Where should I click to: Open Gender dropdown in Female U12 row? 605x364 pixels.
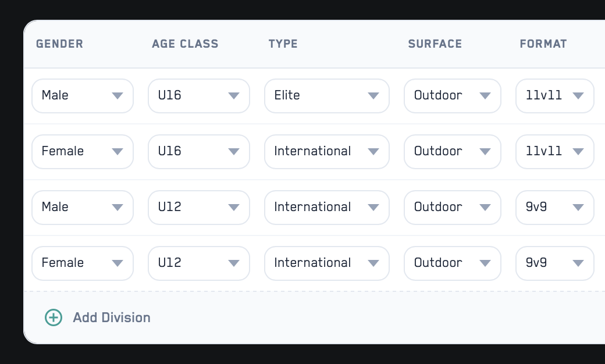coord(83,263)
